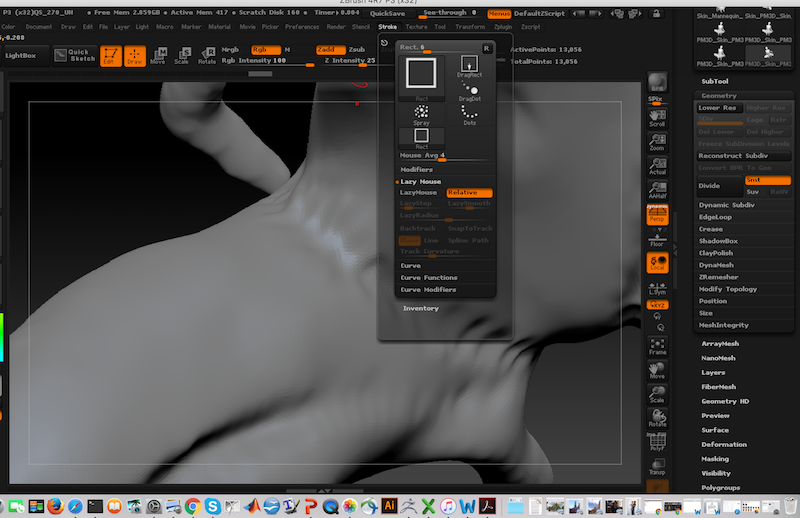Viewport: 800px width, 518px height.
Task: Open the Zplugin menu
Action: tap(503, 27)
